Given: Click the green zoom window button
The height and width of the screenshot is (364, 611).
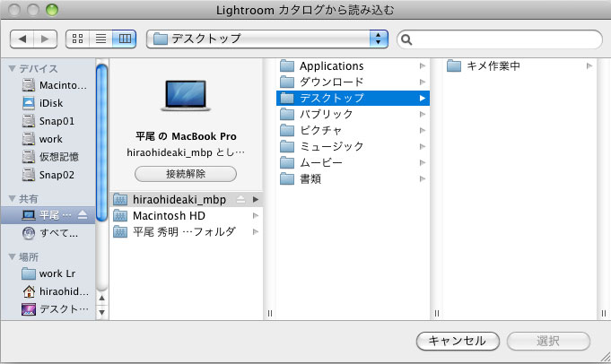Looking at the screenshot, I should pyautogui.click(x=52, y=10).
